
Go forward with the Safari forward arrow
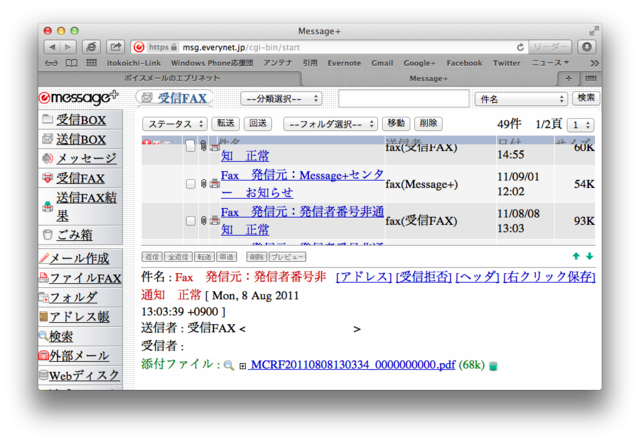[x=68, y=47]
